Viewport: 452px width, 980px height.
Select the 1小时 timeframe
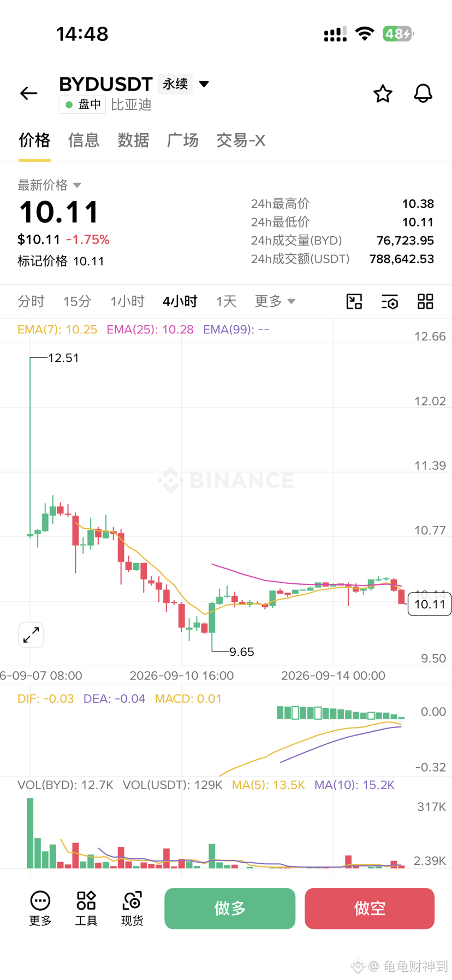(x=127, y=301)
